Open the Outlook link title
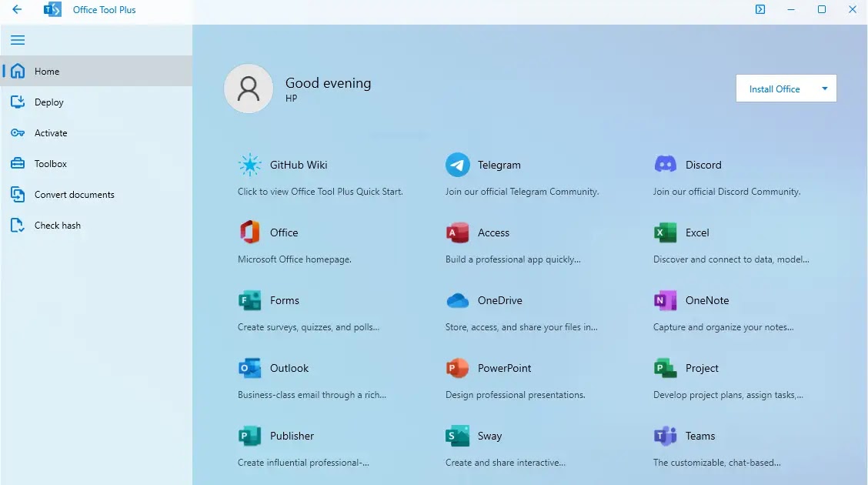This screenshot has height=485, width=868. click(x=289, y=368)
